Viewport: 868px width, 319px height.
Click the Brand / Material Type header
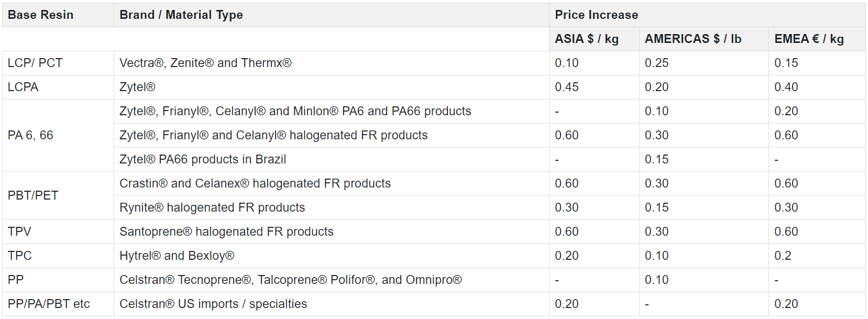181,15
